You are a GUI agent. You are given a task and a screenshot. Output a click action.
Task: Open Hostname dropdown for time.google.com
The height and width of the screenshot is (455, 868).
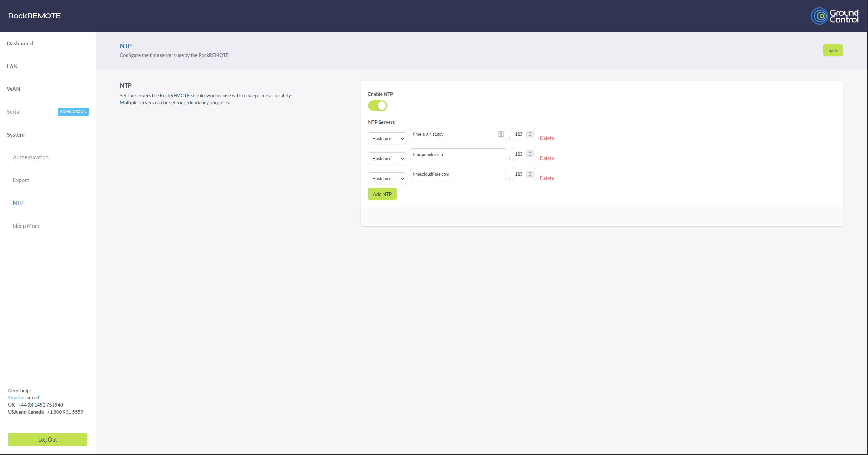[x=387, y=158]
